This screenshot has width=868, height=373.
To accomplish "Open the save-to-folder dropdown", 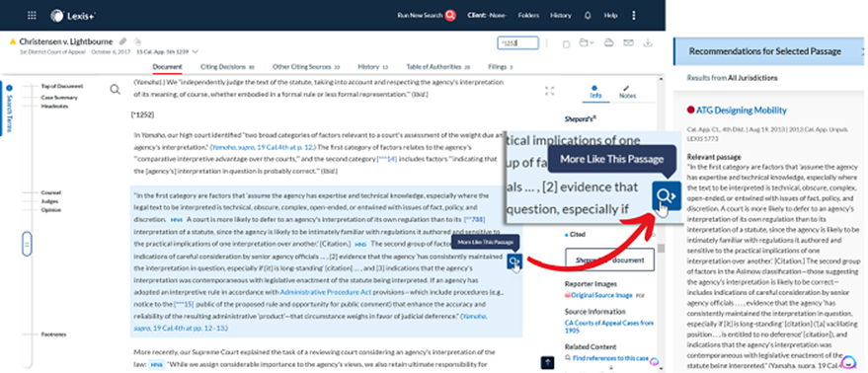I will (587, 42).
